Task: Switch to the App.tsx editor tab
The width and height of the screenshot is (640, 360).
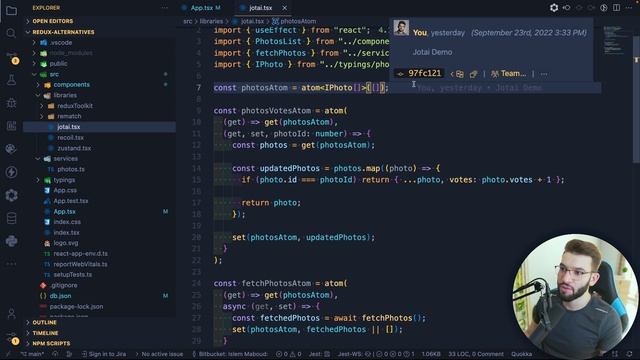Action: [201, 8]
